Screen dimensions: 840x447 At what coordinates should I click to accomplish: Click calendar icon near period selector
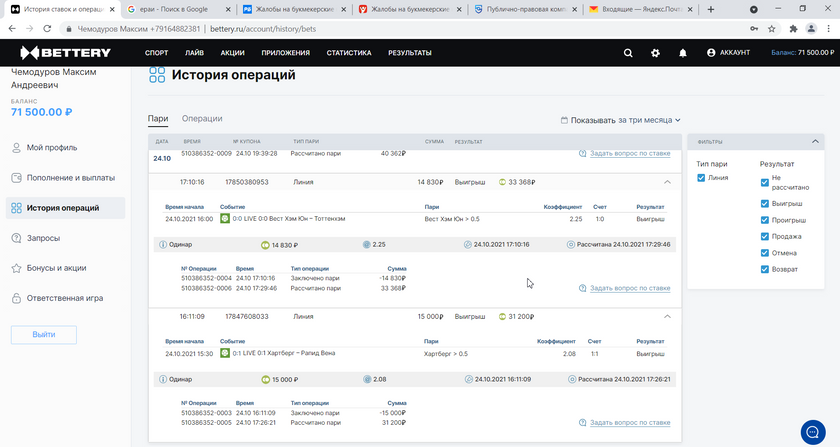(x=564, y=120)
